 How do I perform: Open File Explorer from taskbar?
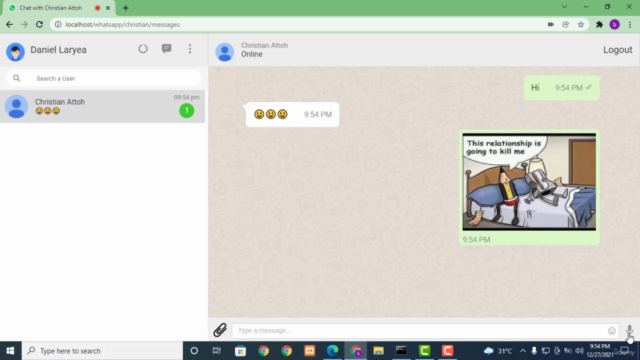[378, 351]
